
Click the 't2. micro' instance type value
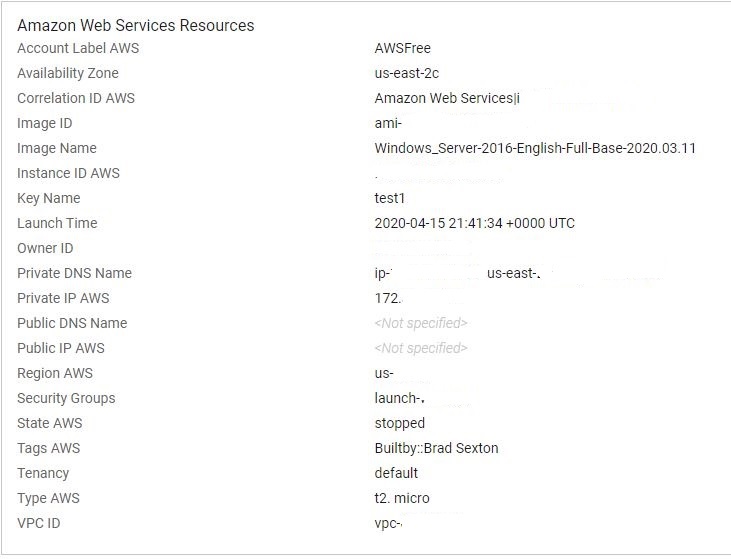click(x=402, y=498)
